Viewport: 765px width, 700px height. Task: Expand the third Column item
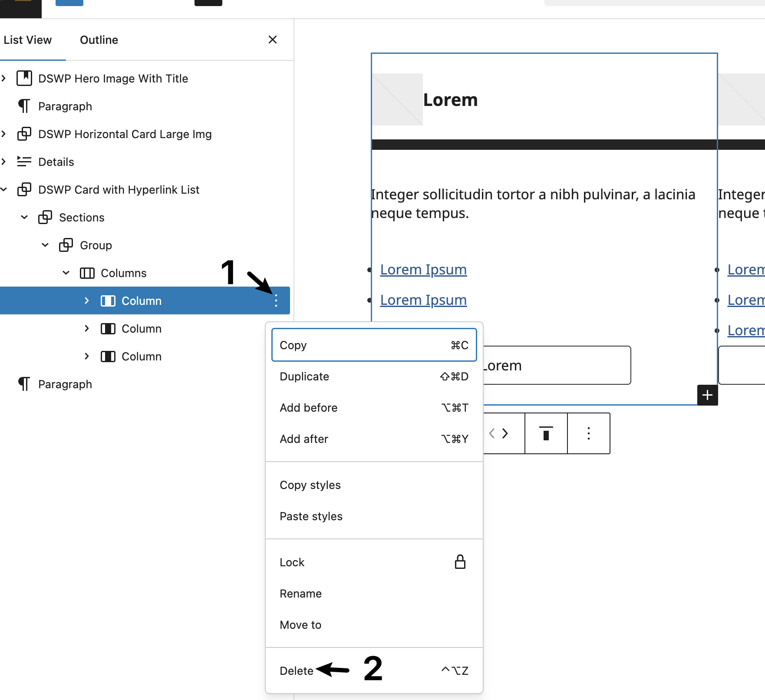[87, 356]
